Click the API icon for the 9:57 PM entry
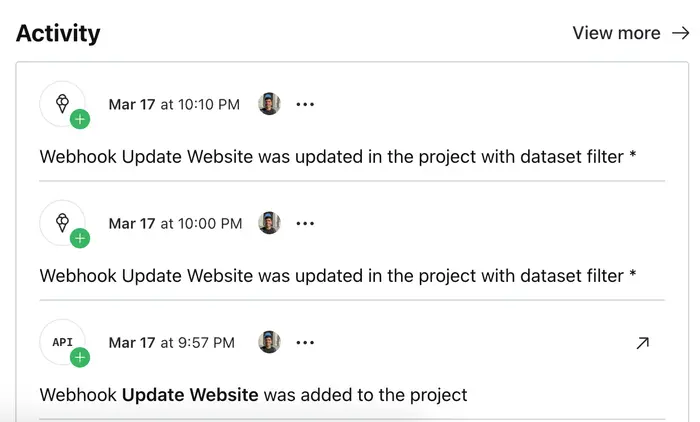The width and height of the screenshot is (700, 422). click(62, 341)
